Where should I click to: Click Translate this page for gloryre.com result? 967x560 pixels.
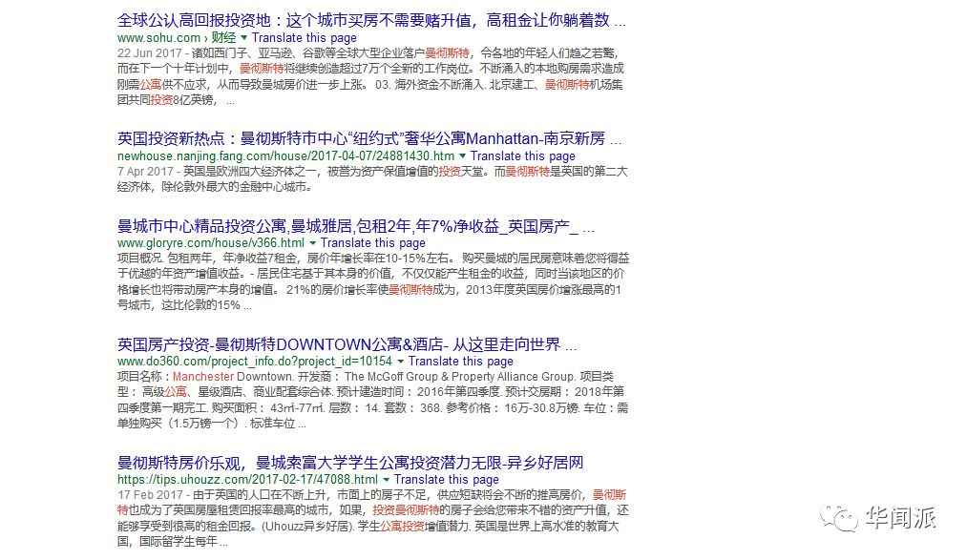click(x=372, y=242)
